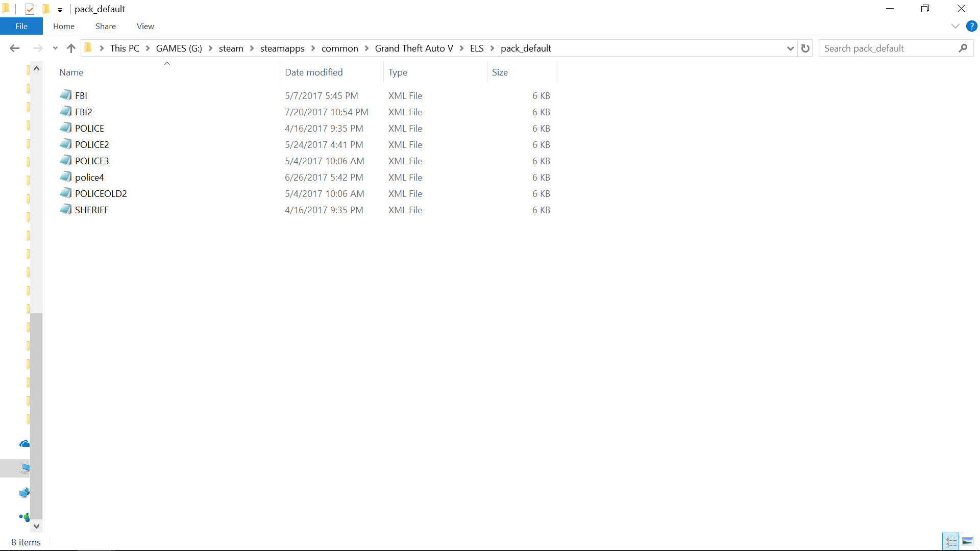Expand the ribbon with the chevron
Viewport: 980px width, 551px height.
(x=955, y=26)
